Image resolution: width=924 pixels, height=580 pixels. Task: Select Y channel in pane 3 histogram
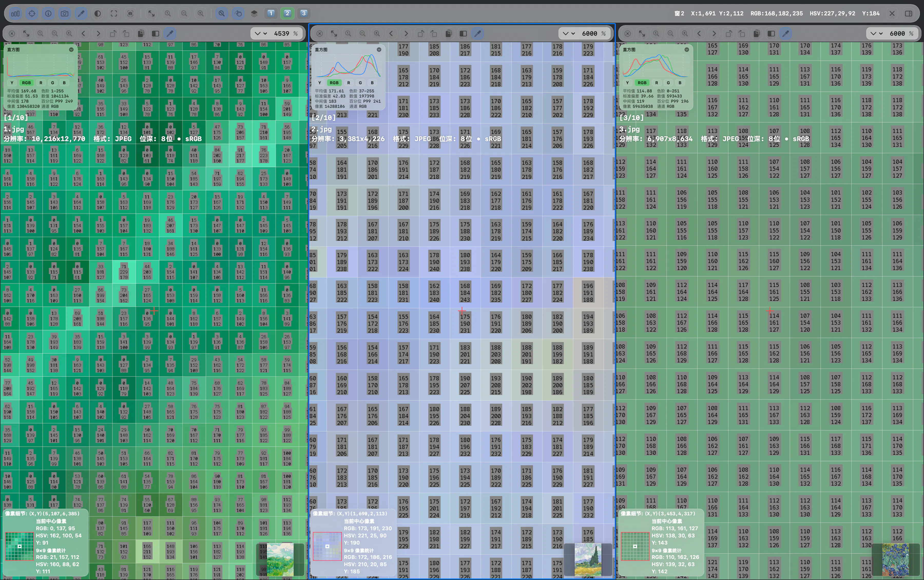[x=627, y=82]
